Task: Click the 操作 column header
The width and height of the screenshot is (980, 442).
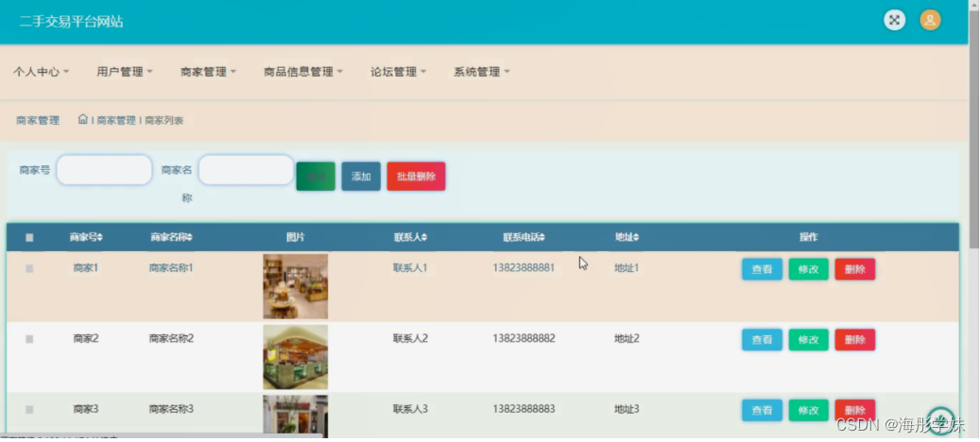Action: (809, 237)
